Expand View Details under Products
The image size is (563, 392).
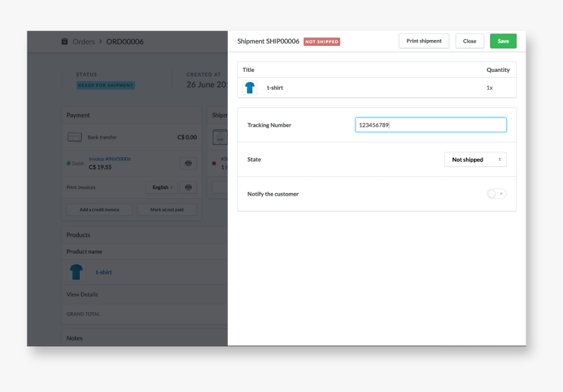point(82,294)
